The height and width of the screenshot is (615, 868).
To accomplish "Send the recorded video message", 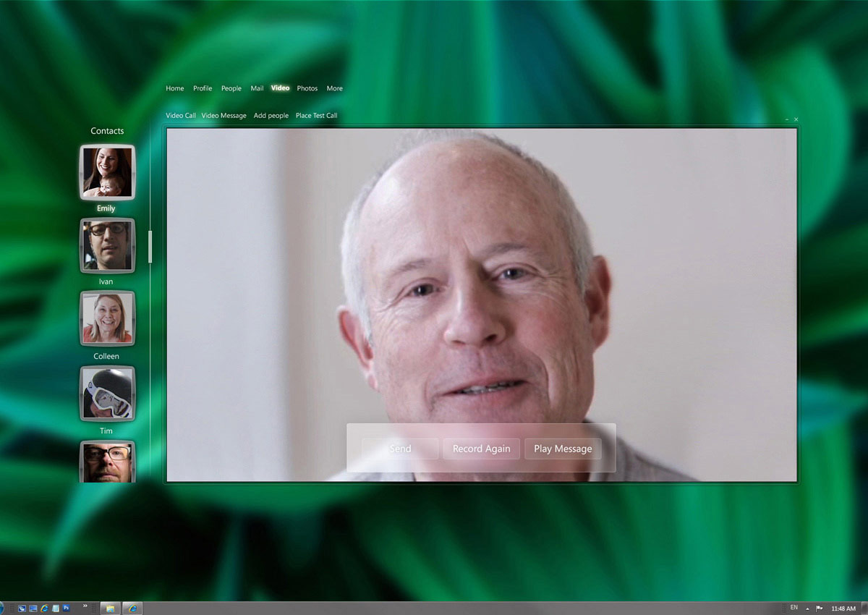I will pos(400,449).
